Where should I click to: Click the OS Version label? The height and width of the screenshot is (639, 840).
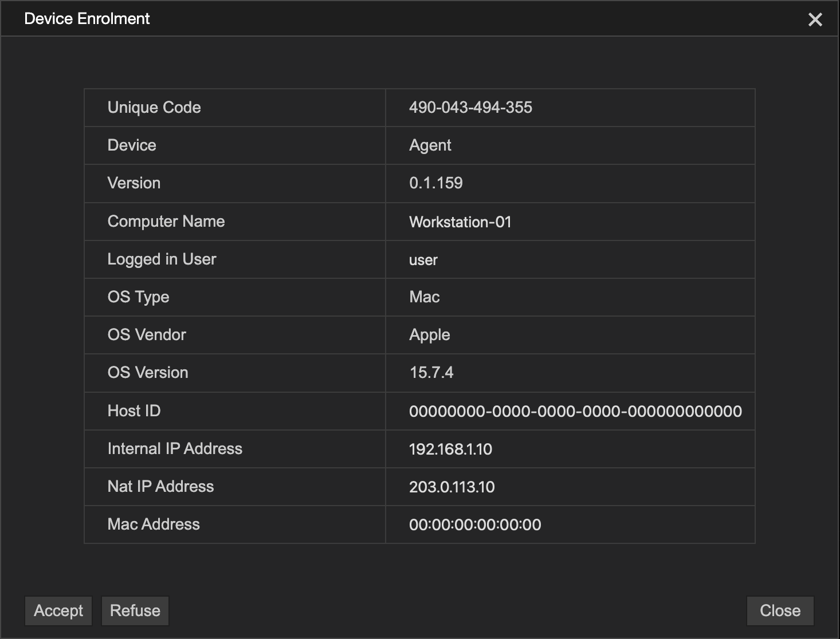[148, 373]
